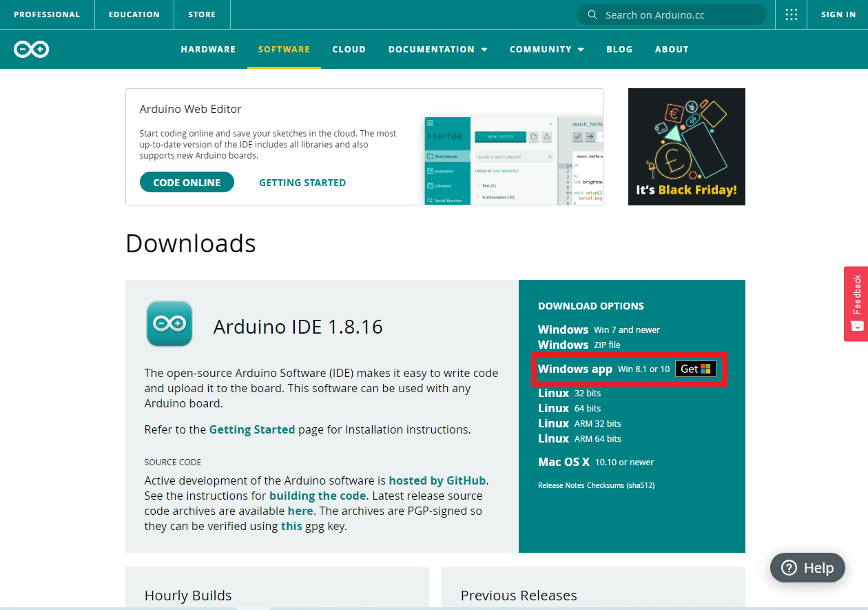This screenshot has height=610, width=868.
Task: Click the DOWNLOAD OPTIONS heading
Action: click(591, 306)
